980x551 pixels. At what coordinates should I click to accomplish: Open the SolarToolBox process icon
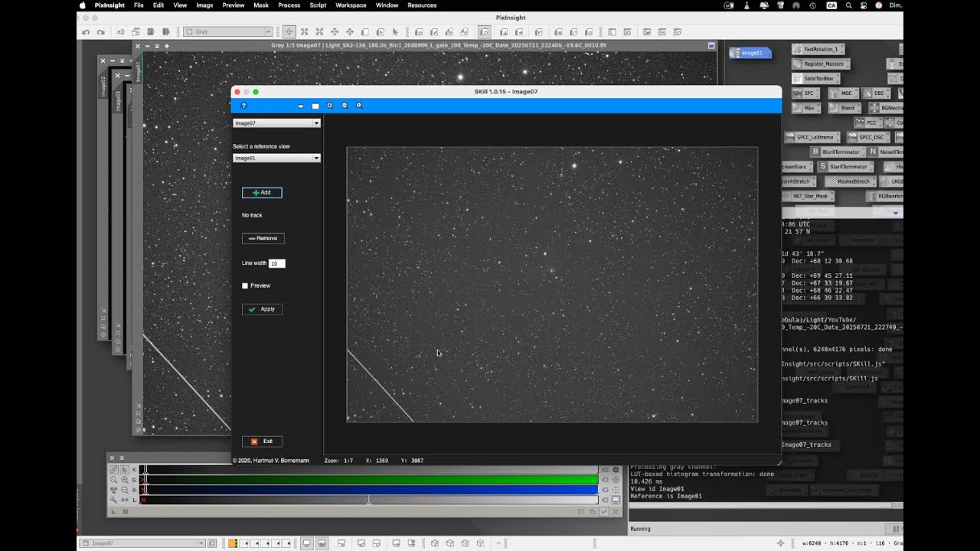coord(815,79)
